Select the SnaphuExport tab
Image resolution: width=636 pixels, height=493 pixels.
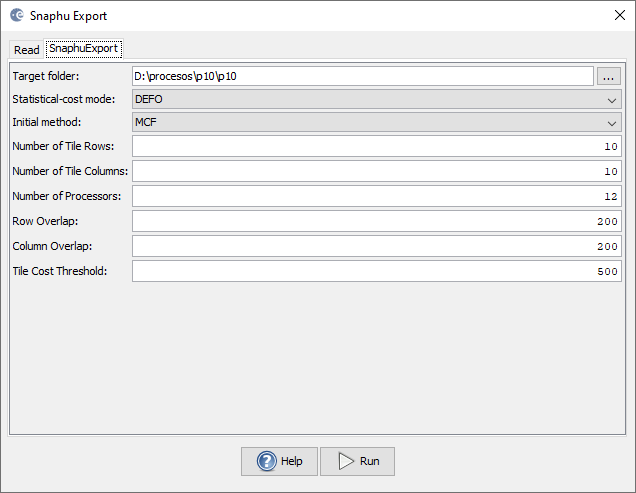[84, 49]
